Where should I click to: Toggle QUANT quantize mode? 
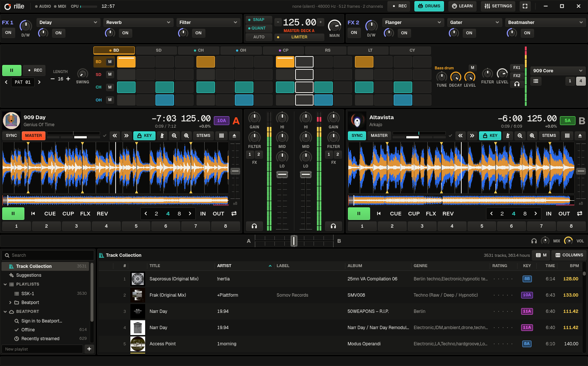[259, 28]
